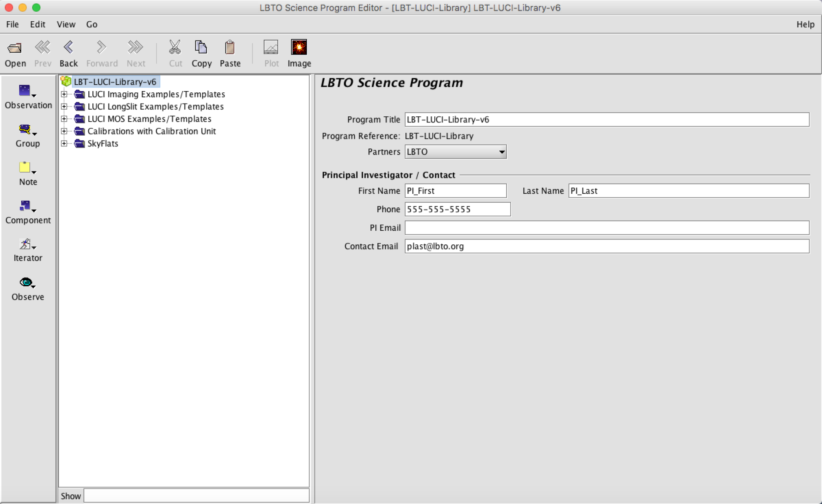This screenshot has width=822, height=504.
Task: Click the First Name field
Action: click(x=456, y=191)
